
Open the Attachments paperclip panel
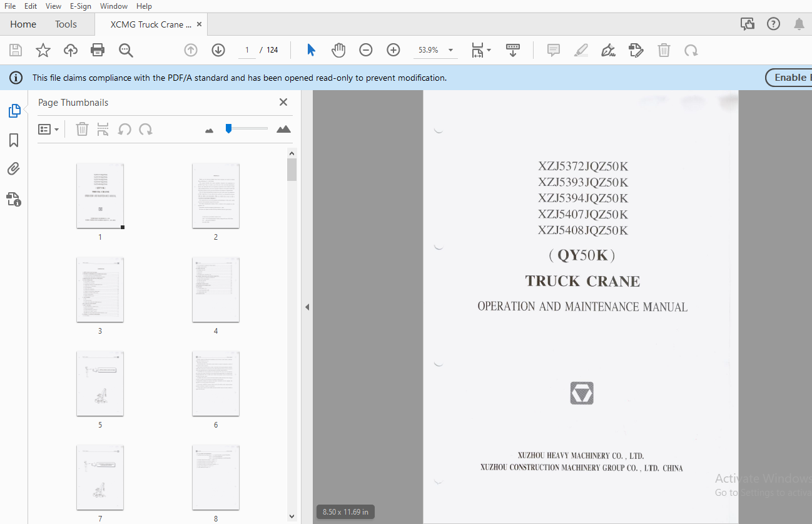click(14, 169)
